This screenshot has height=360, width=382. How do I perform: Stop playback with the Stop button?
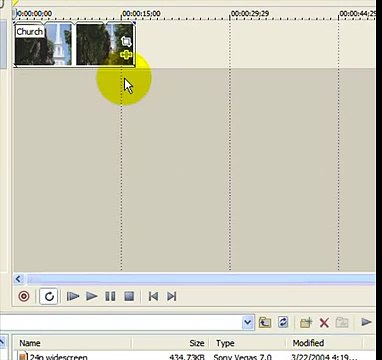[x=129, y=296]
